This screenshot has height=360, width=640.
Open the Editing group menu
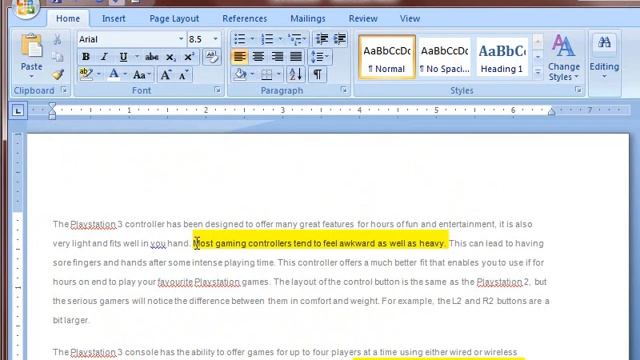[x=604, y=57]
